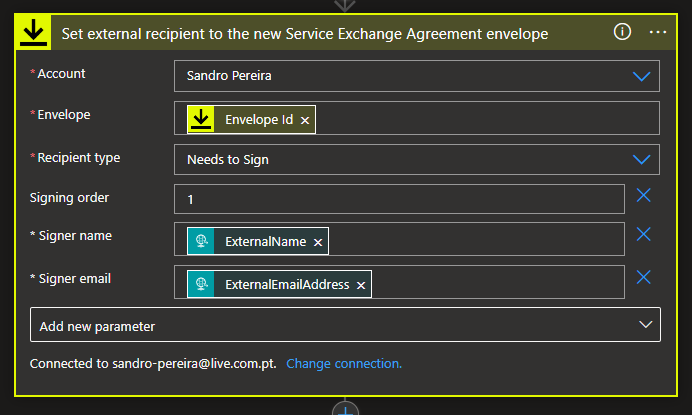
Task: Remove the ExternalName token
Action: coord(318,242)
